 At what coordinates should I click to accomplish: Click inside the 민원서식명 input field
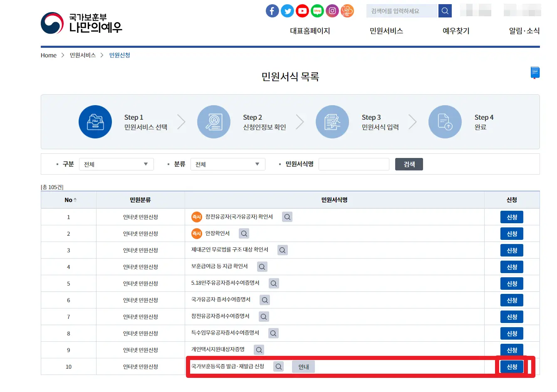point(354,164)
